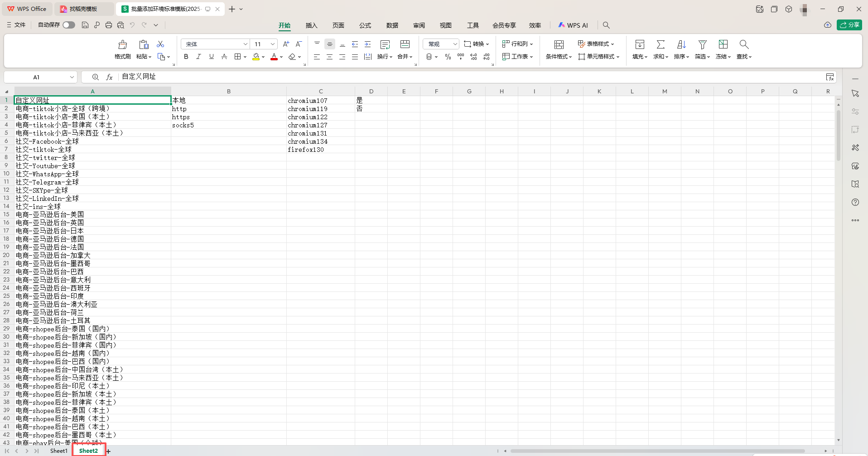Toggle center horizontal alignment

(x=329, y=57)
